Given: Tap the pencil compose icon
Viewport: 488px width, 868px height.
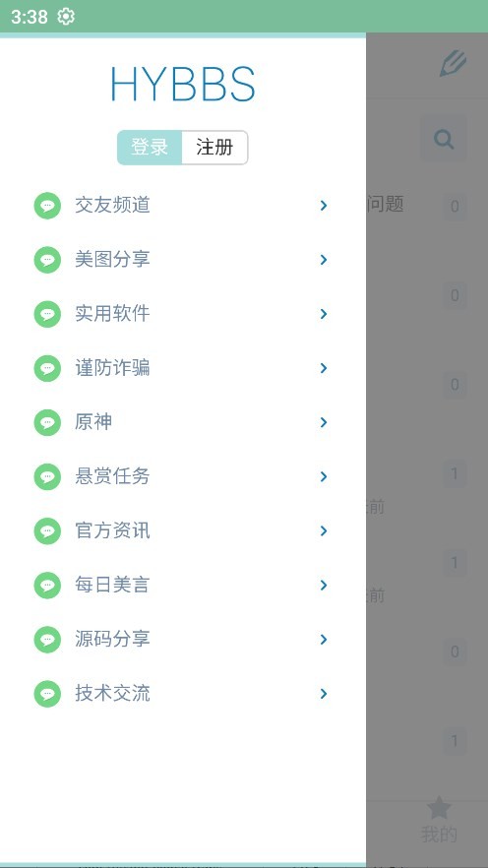Looking at the screenshot, I should click(454, 63).
